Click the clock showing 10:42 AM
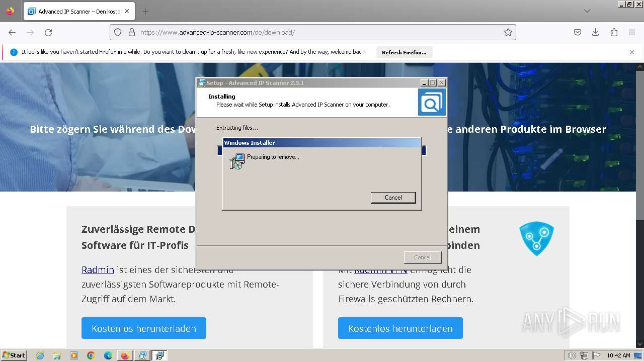644x362 pixels. [x=618, y=355]
